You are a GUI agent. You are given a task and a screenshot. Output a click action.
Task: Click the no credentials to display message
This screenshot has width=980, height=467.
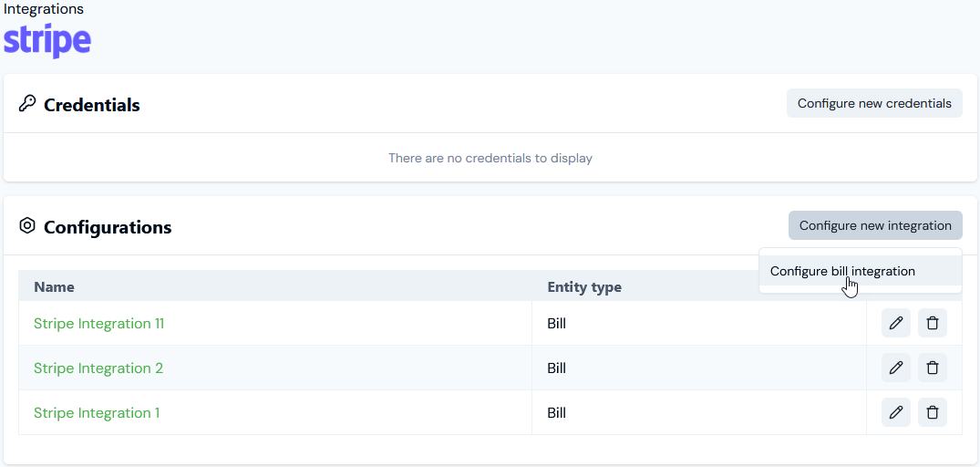(x=490, y=158)
